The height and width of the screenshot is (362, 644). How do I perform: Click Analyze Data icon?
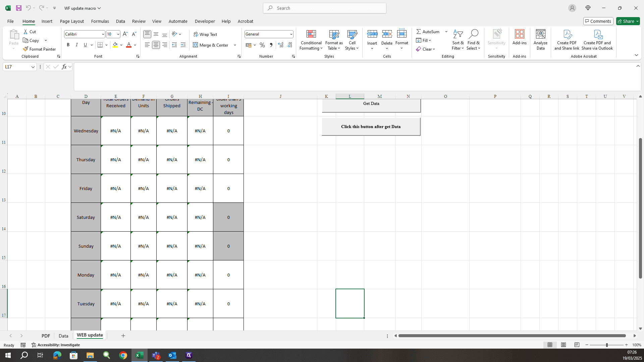point(540,34)
